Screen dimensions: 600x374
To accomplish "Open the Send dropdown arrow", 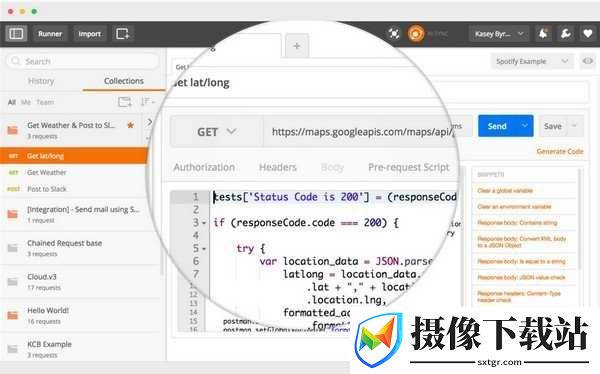I will [x=525, y=126].
